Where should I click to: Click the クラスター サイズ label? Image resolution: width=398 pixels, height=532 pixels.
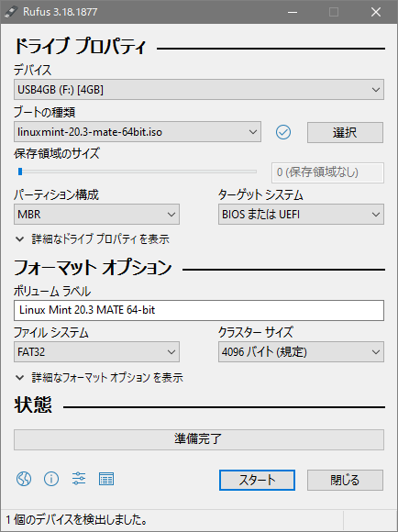click(256, 332)
